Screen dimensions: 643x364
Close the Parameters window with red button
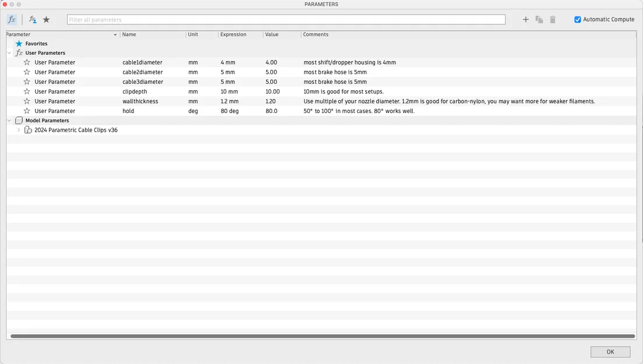(5, 4)
